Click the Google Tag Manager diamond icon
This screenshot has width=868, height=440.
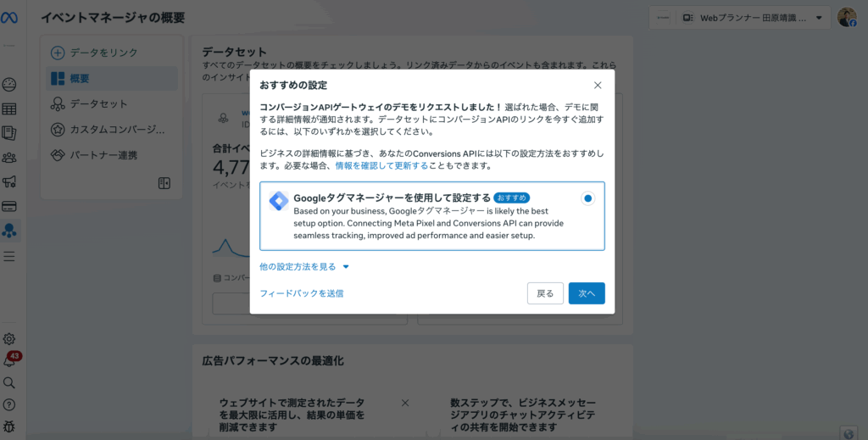(279, 201)
